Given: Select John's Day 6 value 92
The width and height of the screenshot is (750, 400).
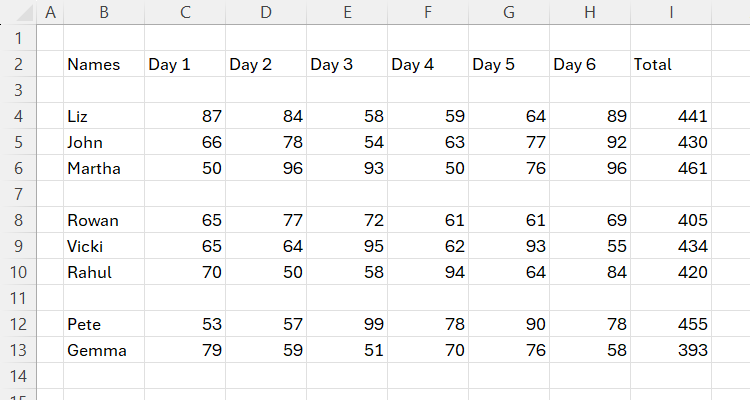Looking at the screenshot, I should 589,142.
